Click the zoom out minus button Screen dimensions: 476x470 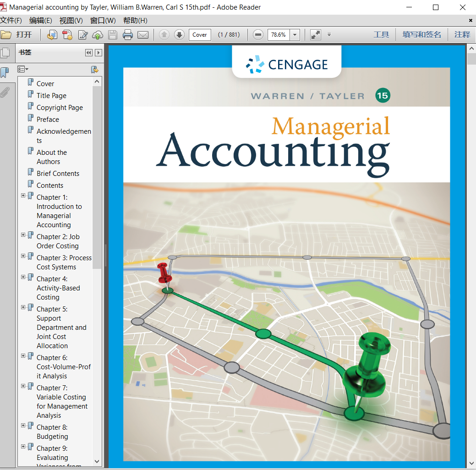coord(258,35)
